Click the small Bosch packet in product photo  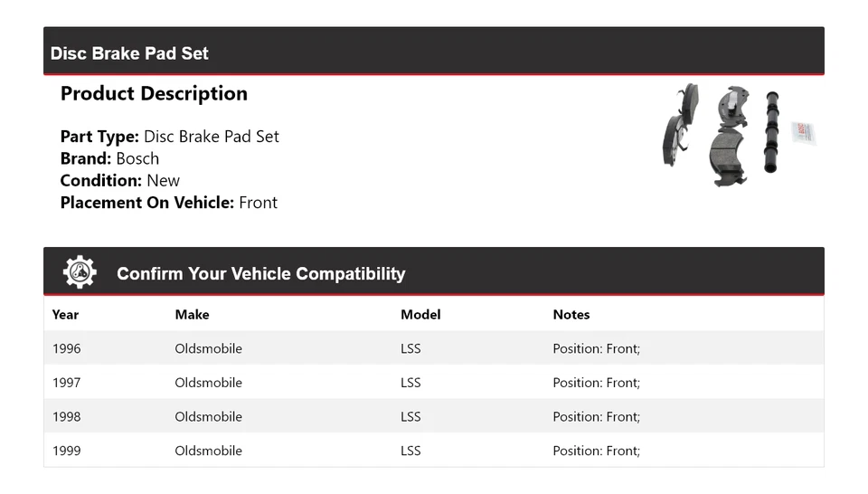point(804,133)
